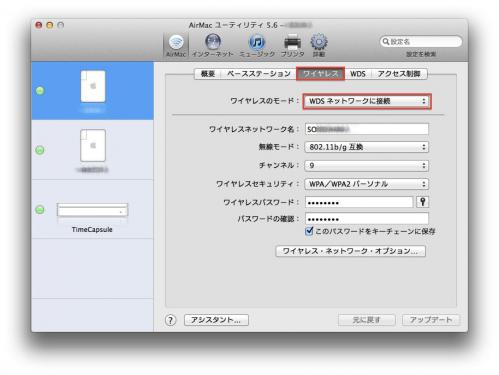
Task: Select the TimeCapsule device in sidebar
Action: pos(93,209)
